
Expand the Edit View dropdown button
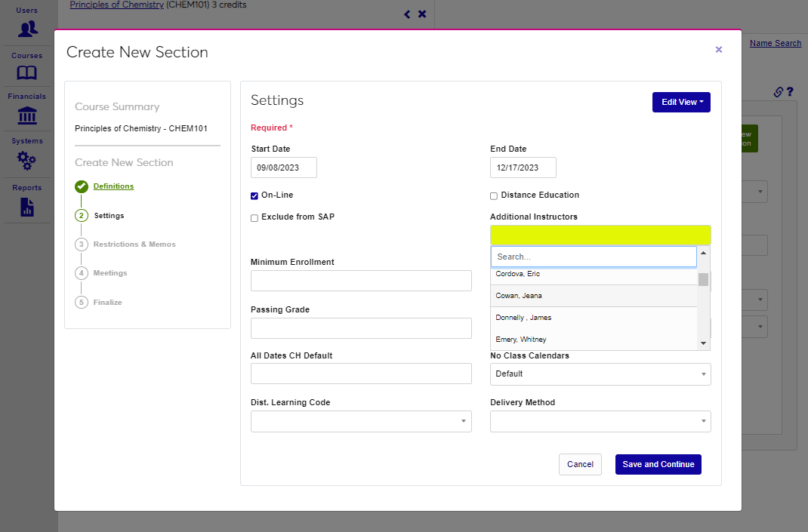point(681,103)
